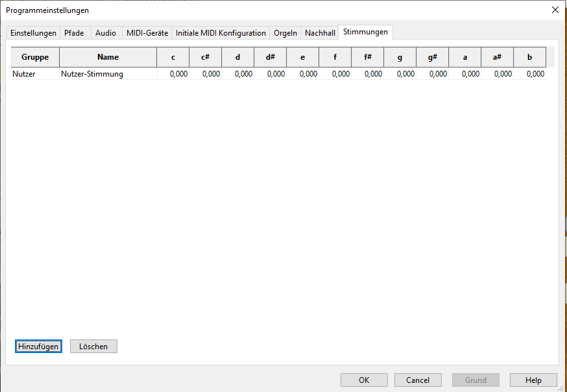Image resolution: width=567 pixels, height=392 pixels.
Task: Click the Gruppe column header
Action: [x=35, y=57]
